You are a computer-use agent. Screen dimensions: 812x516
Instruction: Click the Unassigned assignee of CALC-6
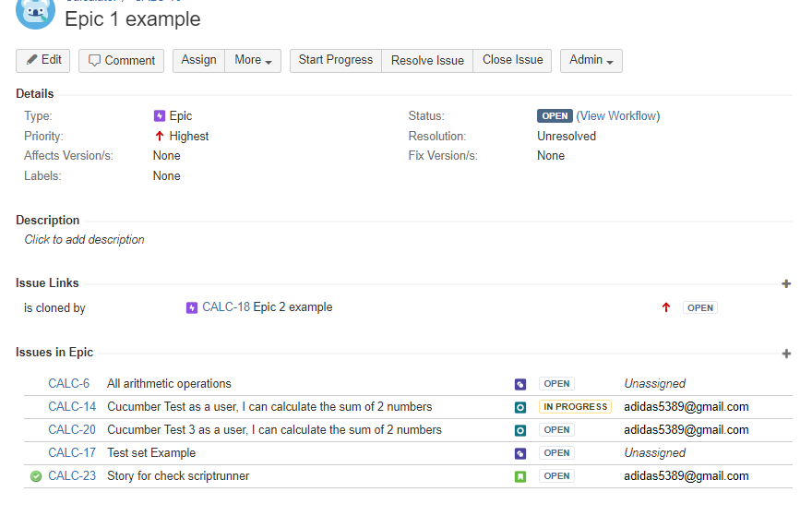click(654, 384)
